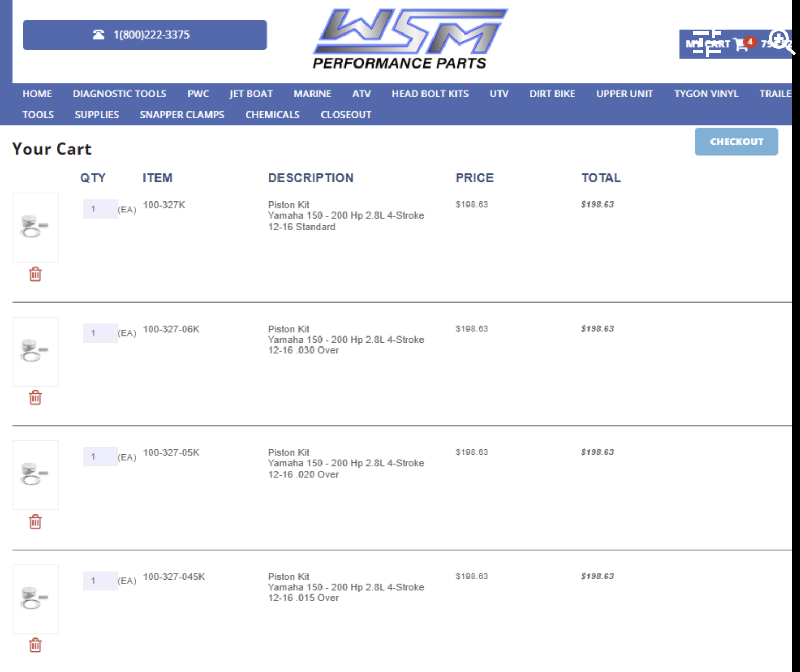This screenshot has width=800, height=672.
Task: View piston kit image for 100-327-06K
Action: point(35,351)
